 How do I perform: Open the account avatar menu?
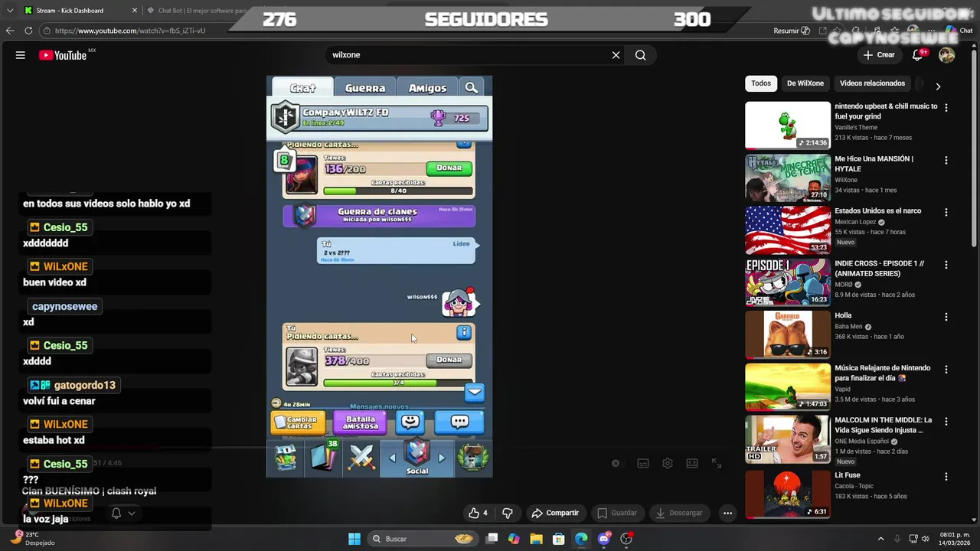coord(946,55)
